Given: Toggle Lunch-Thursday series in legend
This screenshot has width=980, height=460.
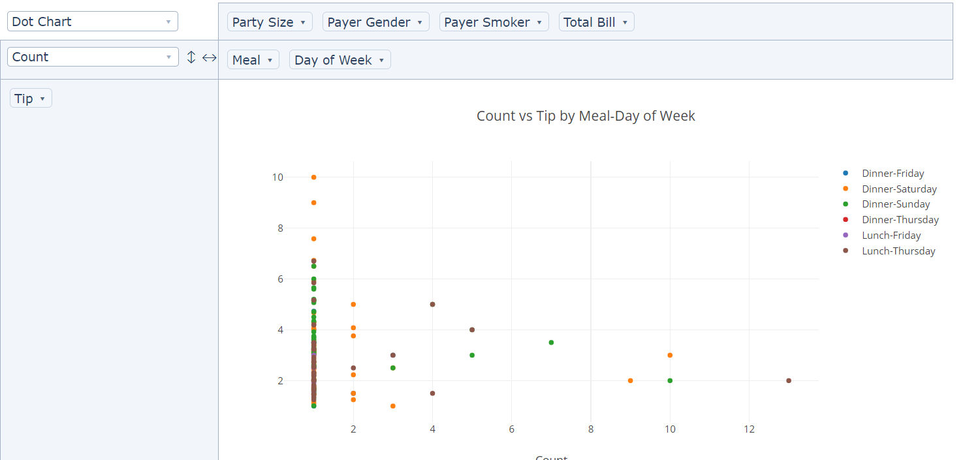Looking at the screenshot, I should (898, 251).
